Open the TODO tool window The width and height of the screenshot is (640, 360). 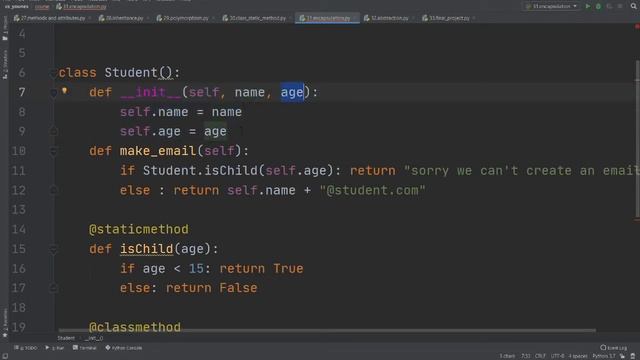(25, 348)
